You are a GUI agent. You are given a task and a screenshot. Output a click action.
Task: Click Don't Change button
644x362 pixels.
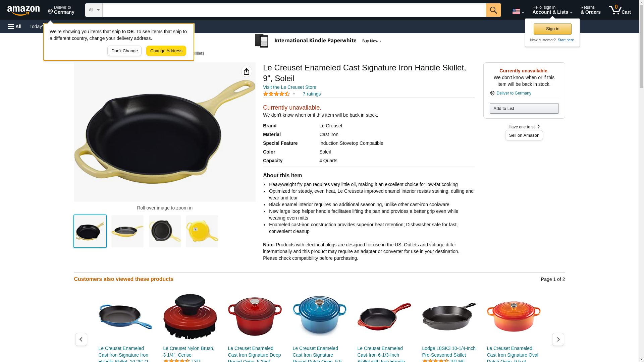(124, 51)
